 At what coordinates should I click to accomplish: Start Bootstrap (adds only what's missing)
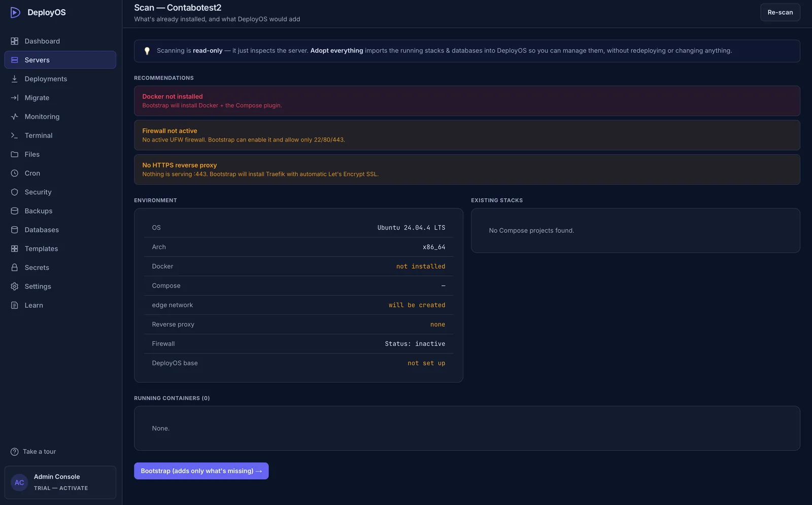tap(201, 471)
